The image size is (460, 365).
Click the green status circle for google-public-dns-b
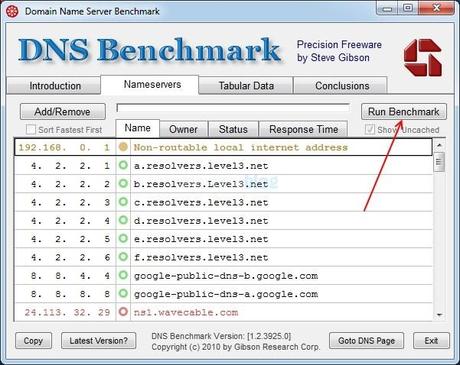click(x=123, y=275)
